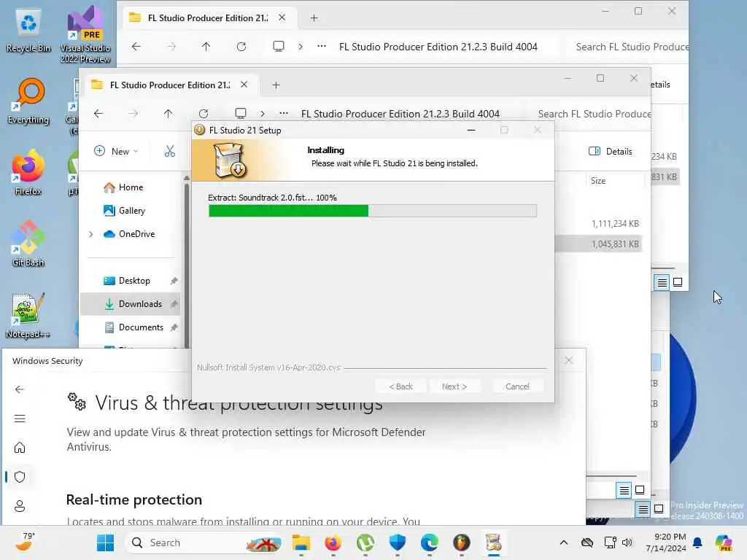The image size is (747, 560).
Task: Open weather widget showing 79°
Action: 25,542
